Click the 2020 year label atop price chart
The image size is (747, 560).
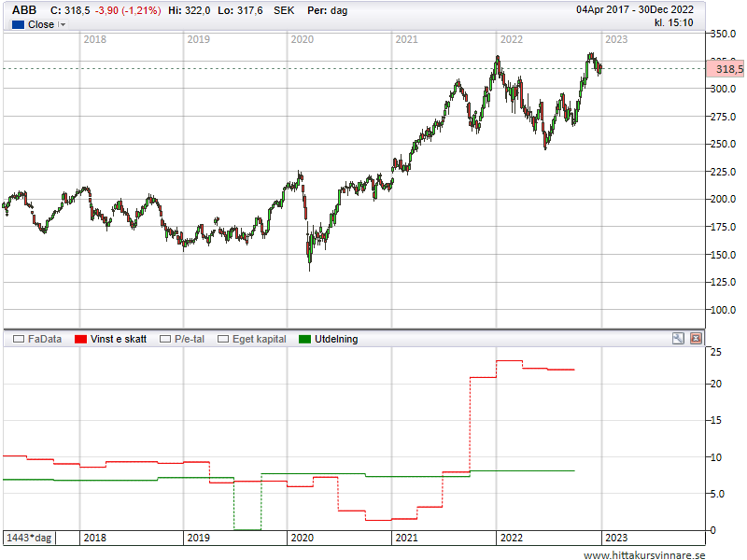(x=302, y=39)
